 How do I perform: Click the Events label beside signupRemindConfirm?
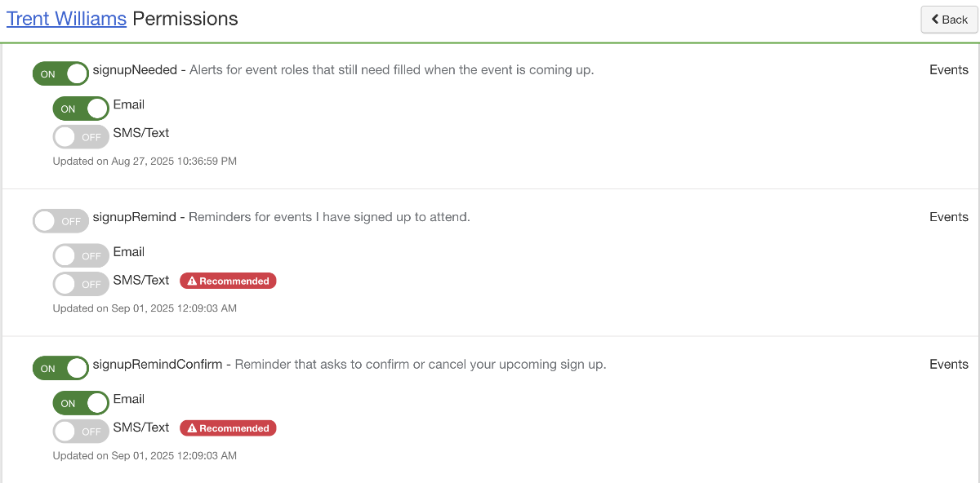pyautogui.click(x=948, y=365)
